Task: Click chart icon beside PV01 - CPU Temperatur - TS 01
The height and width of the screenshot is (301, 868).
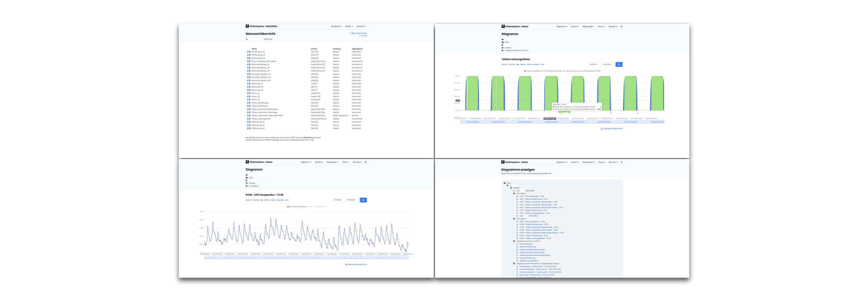Action: (517, 196)
